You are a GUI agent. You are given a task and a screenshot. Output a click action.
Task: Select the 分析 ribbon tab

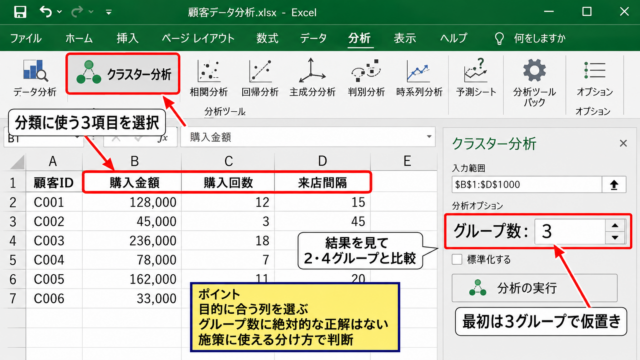(x=359, y=38)
